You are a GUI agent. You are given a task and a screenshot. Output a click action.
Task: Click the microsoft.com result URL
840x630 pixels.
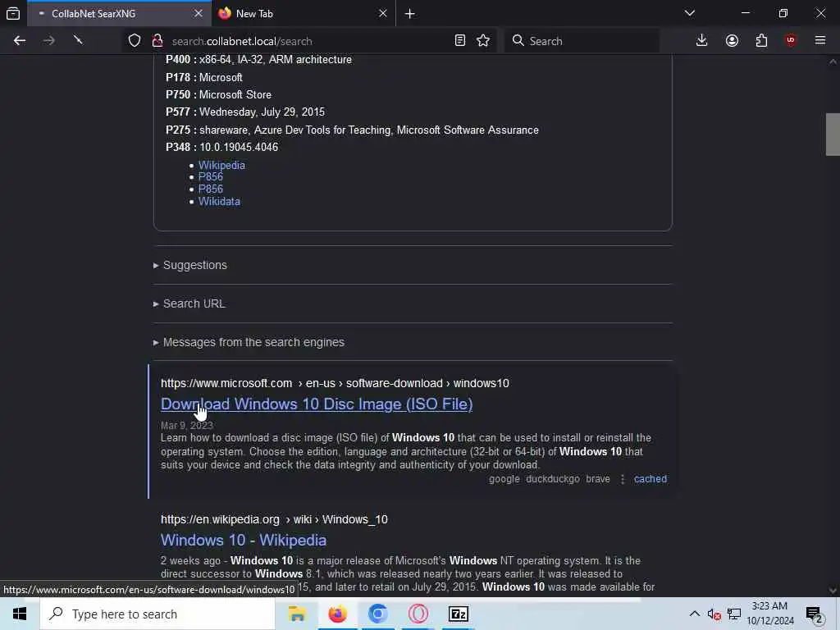335,384
